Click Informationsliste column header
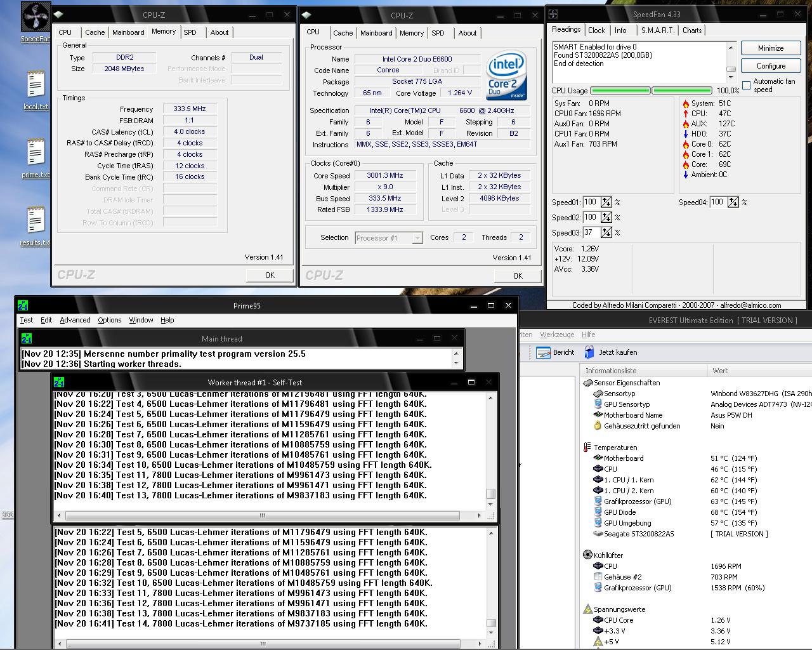The width and height of the screenshot is (812, 650). (x=644, y=371)
